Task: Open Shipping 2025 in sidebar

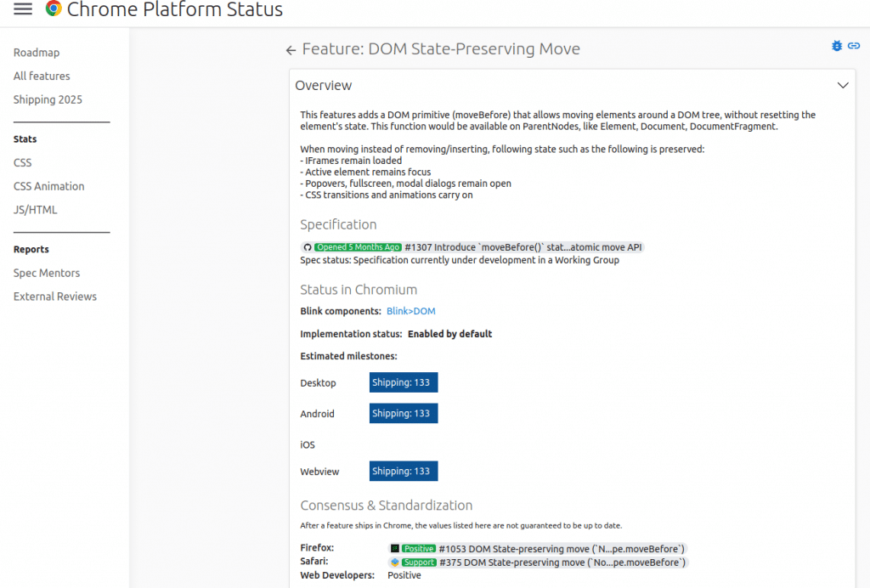Action: tap(48, 100)
